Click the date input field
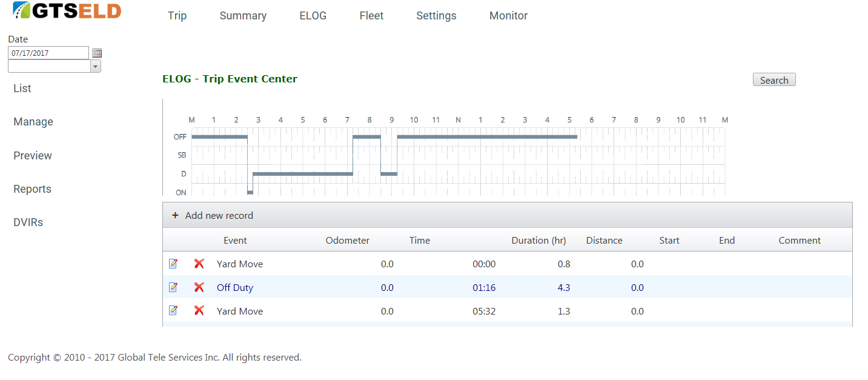868x380 pixels. coord(48,53)
